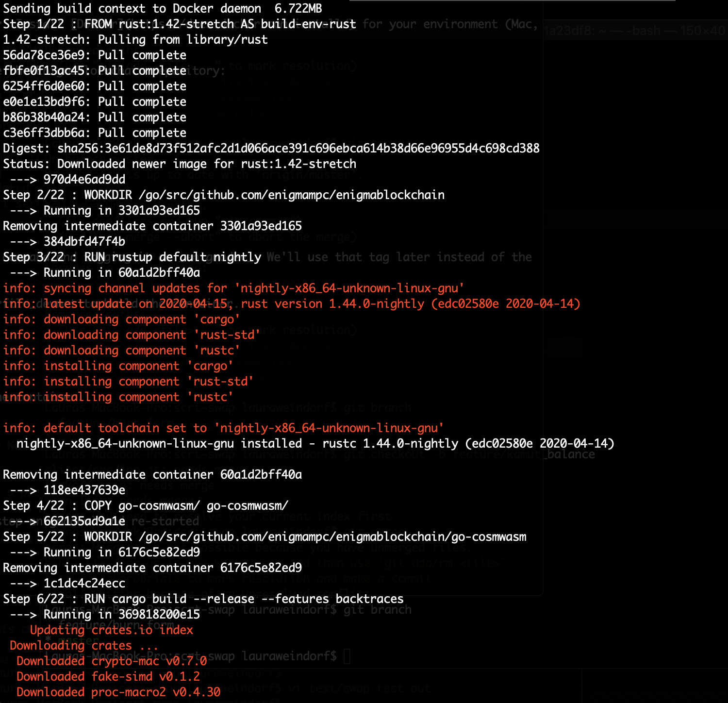
Task: Select 'Step 5/22 : WORKDIR' go-cosmwasm line
Action: 265,537
